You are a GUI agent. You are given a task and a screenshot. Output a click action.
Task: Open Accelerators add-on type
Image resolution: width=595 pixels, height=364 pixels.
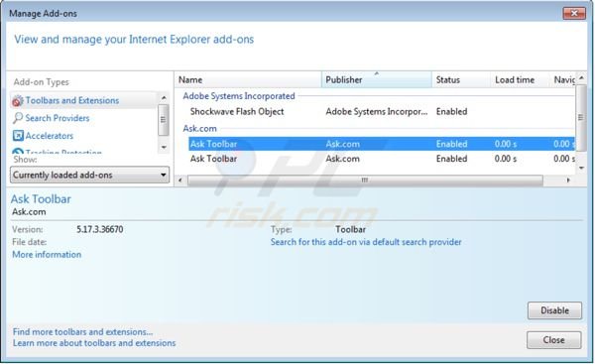(x=50, y=136)
